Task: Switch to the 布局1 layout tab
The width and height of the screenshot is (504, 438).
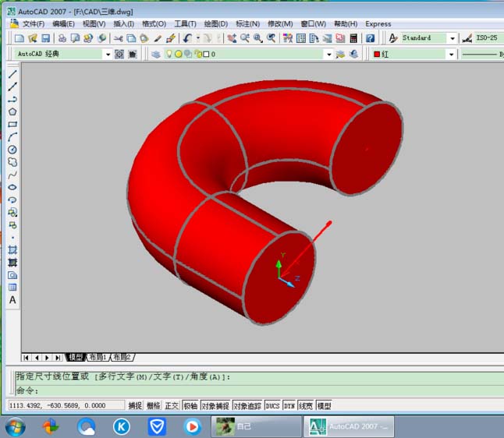Action: tap(98, 357)
